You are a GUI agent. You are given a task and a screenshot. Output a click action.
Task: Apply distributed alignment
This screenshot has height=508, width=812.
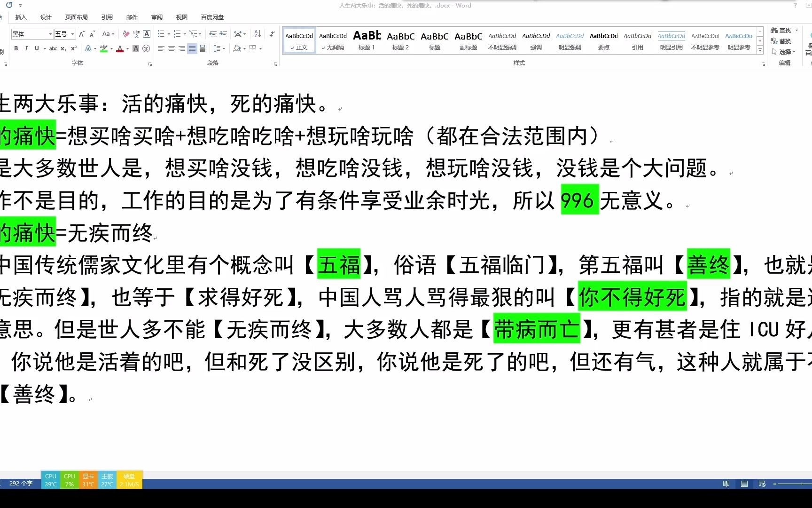point(203,48)
